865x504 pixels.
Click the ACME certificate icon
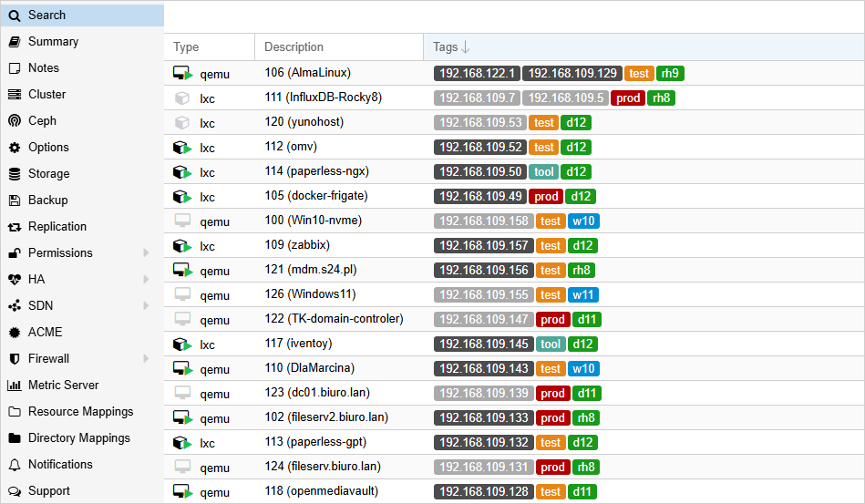click(x=14, y=333)
